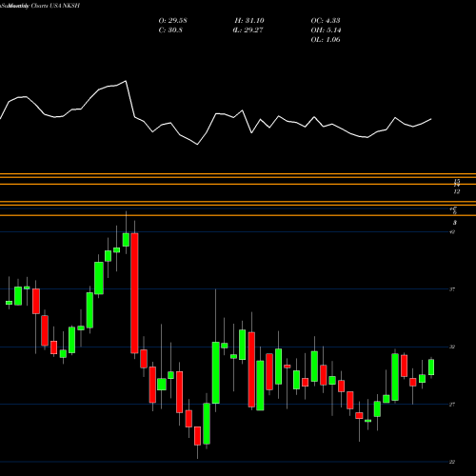The image size is (476, 476).
Task: Click the 37 price axis label
Action: tap(452, 289)
